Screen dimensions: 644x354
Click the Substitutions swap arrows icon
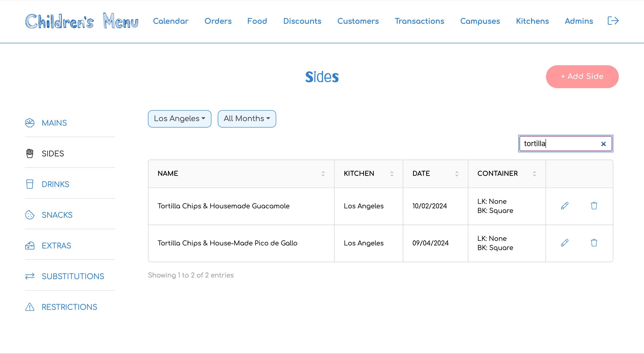[x=30, y=276]
